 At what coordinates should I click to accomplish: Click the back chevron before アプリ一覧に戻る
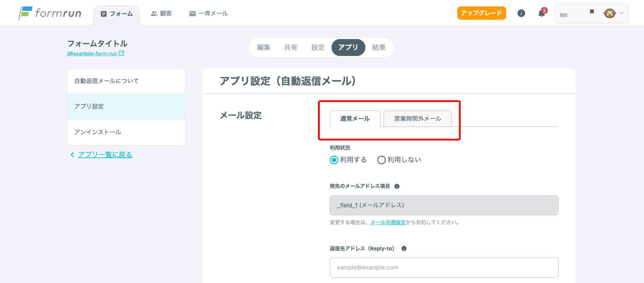(x=72, y=155)
